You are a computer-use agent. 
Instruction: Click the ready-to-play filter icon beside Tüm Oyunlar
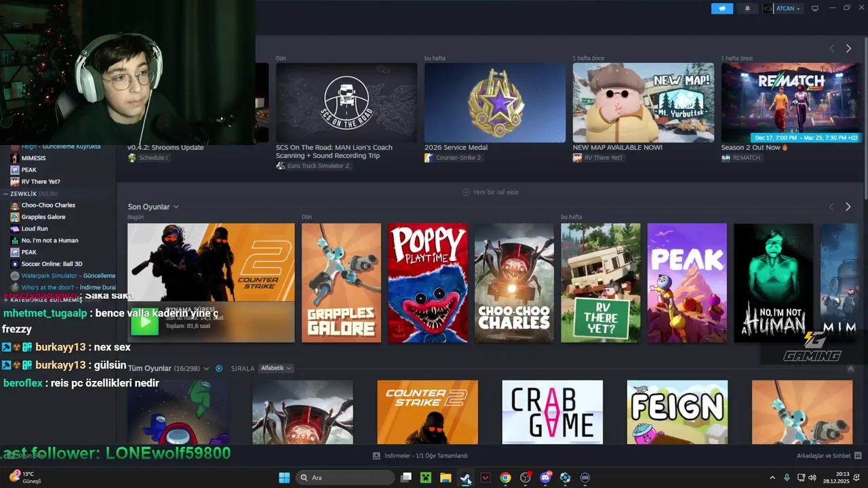click(x=219, y=368)
